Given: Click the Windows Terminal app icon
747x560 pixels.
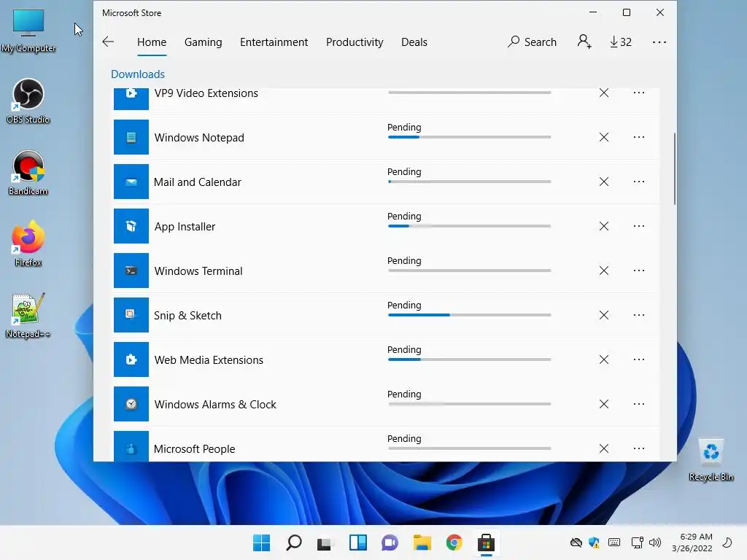Looking at the screenshot, I should pyautogui.click(x=131, y=271).
